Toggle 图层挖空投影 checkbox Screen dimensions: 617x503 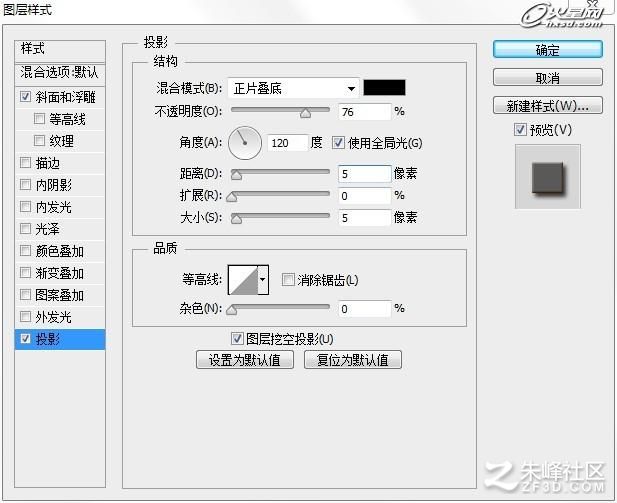pyautogui.click(x=237, y=338)
